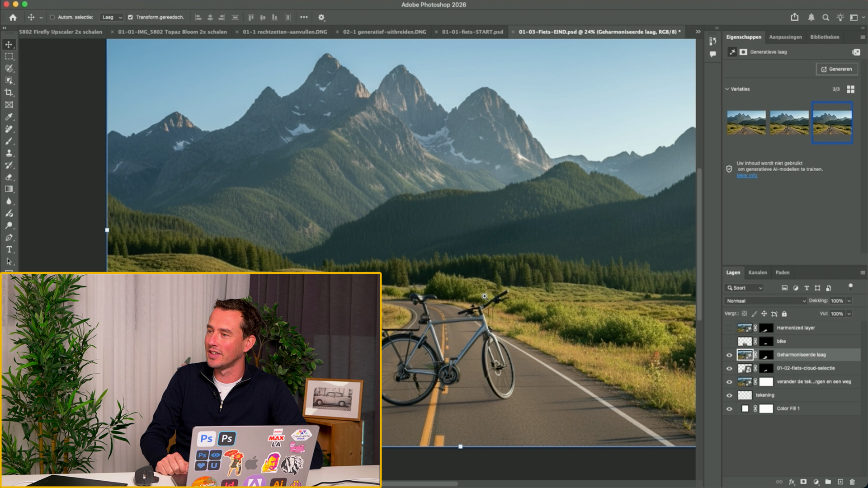Uncheck Transform.gereedsch. checkbox

(x=130, y=18)
